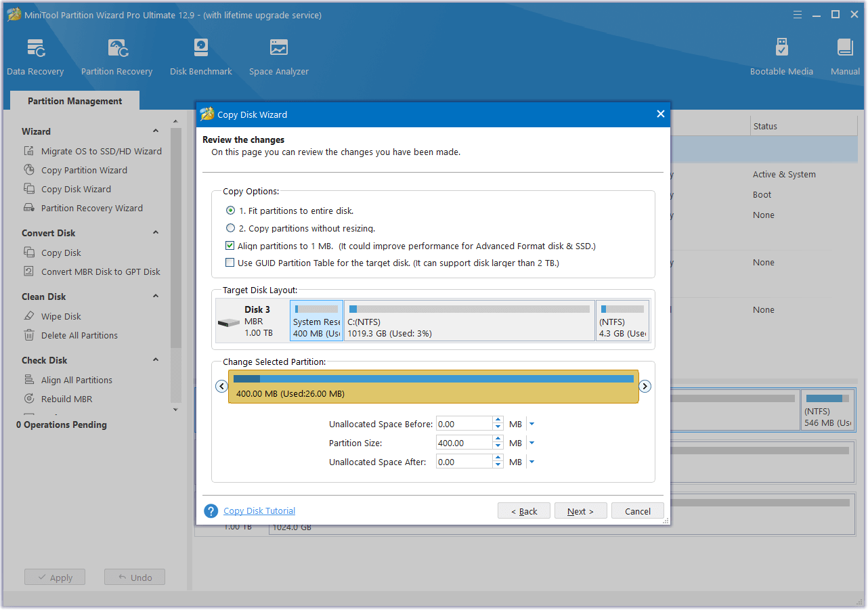Open the Partition Recovery tool
Image resolution: width=868 pixels, height=610 pixels.
pos(116,54)
